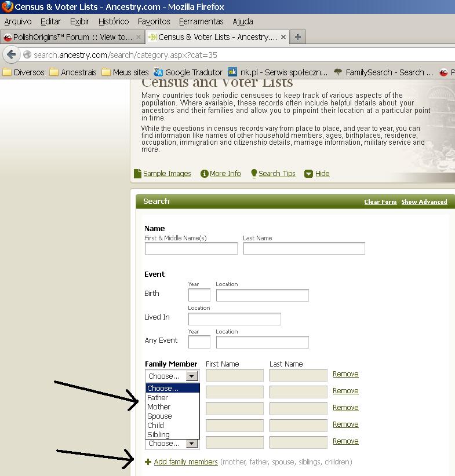Open FamilySearch bookmark
Image resolution: width=455 pixels, height=476 pixels.
[383, 72]
